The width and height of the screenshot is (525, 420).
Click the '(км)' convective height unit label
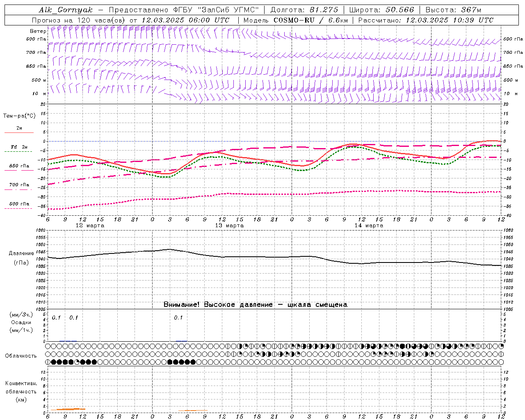[x=21, y=399]
